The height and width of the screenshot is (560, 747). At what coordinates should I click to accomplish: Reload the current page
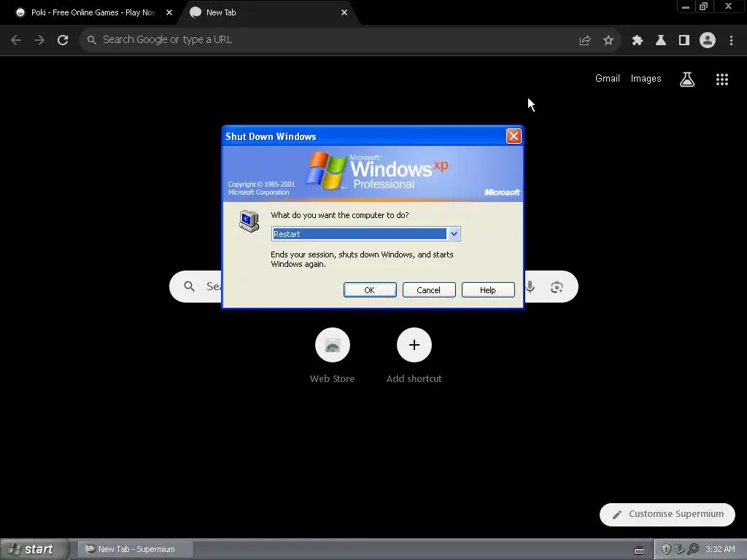click(x=63, y=40)
